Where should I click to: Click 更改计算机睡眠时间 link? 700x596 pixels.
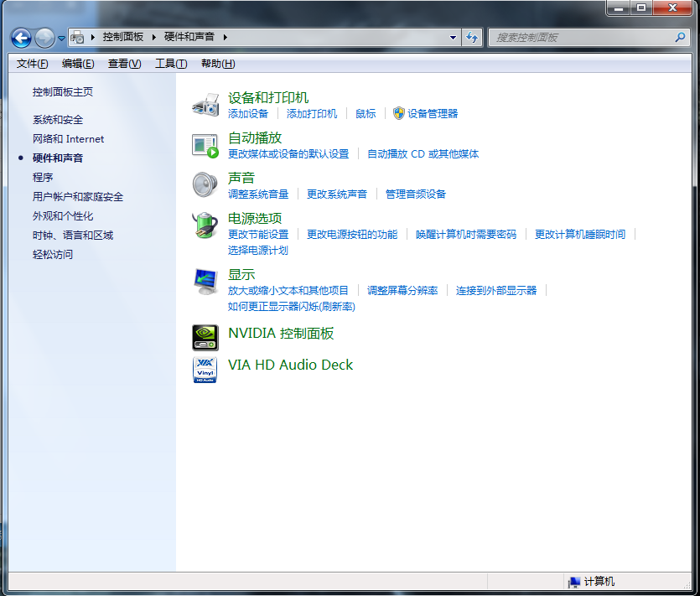[580, 235]
